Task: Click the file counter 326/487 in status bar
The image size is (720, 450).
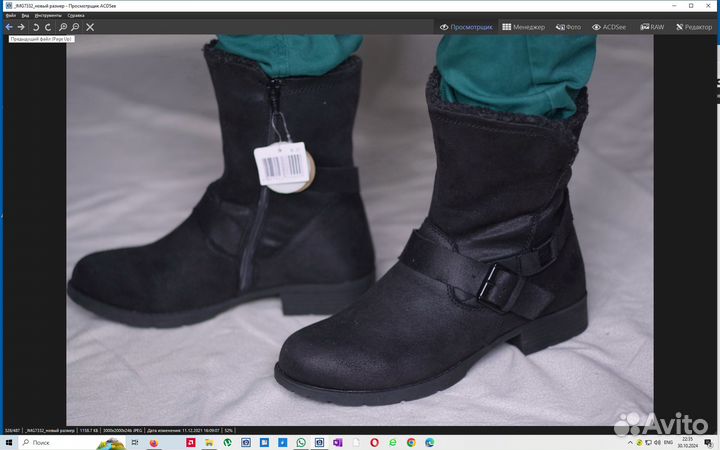Action: [12, 431]
